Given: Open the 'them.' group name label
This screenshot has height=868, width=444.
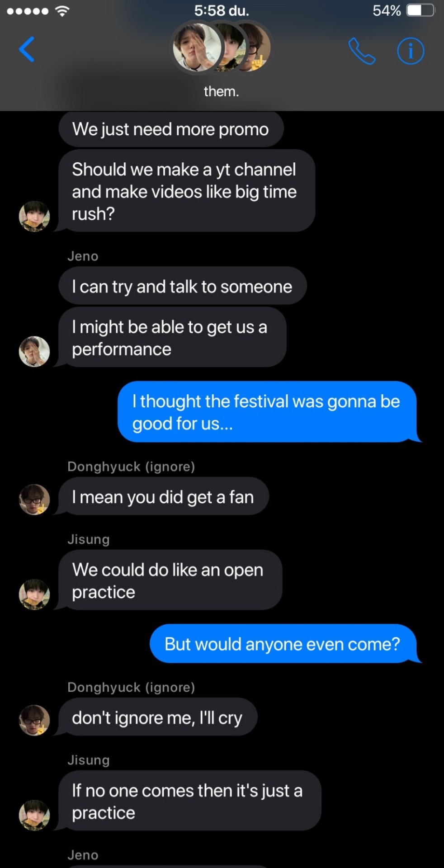Looking at the screenshot, I should [221, 91].
